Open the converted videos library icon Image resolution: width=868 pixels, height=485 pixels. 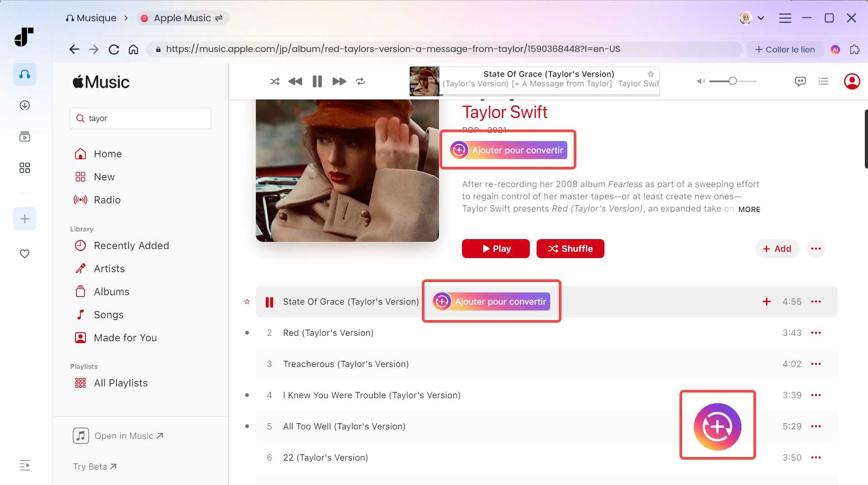tap(24, 137)
